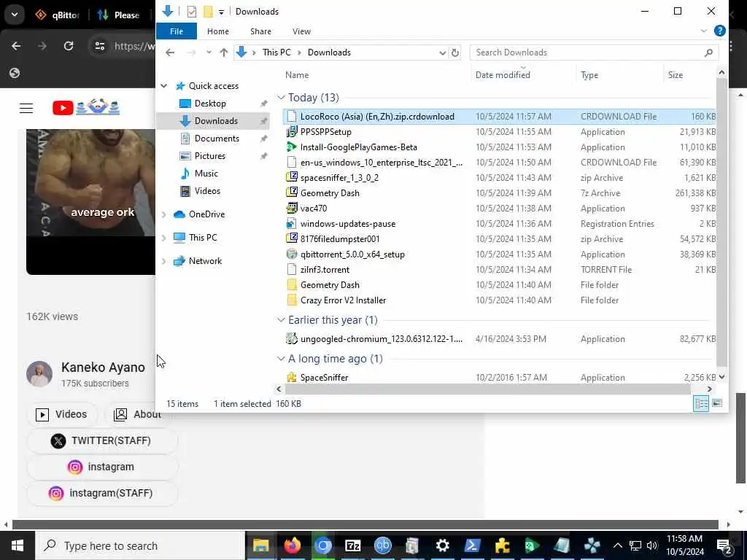This screenshot has height=560, width=747.
Task: Switch to the View ribbon tab
Action: click(x=301, y=31)
